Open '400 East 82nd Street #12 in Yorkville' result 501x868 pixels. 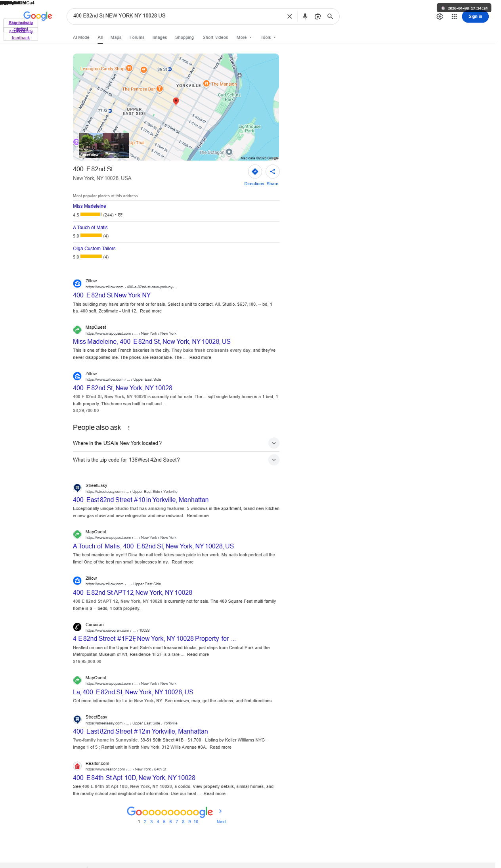click(140, 732)
